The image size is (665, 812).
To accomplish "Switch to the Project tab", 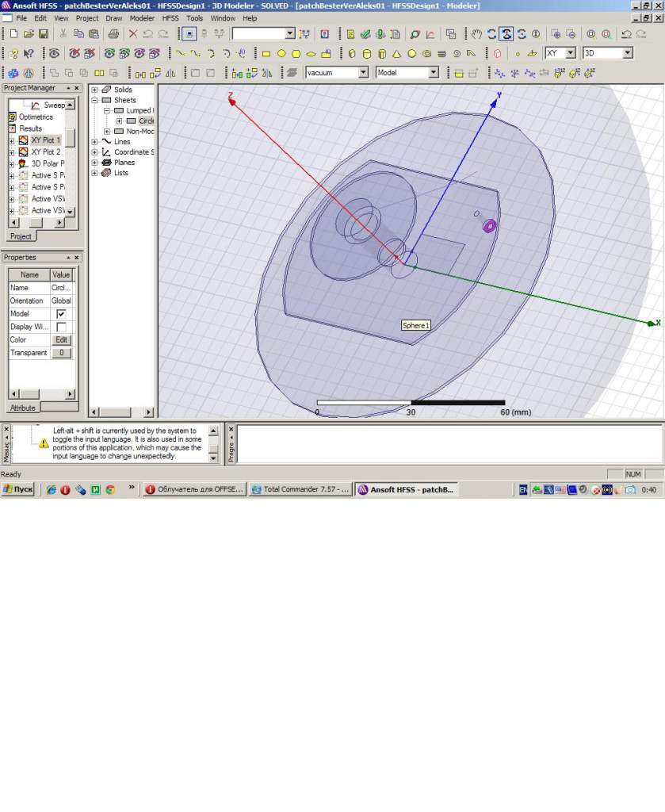I will pos(21,236).
